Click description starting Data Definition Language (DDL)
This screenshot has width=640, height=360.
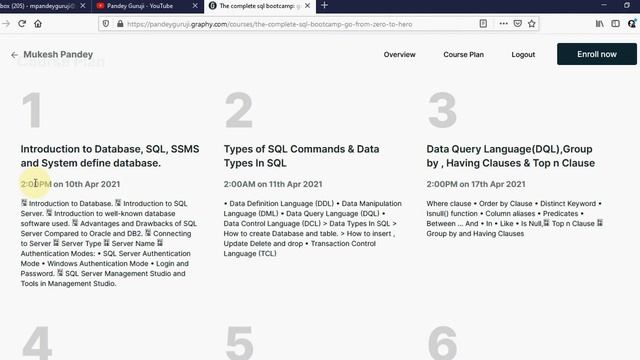[313, 228]
